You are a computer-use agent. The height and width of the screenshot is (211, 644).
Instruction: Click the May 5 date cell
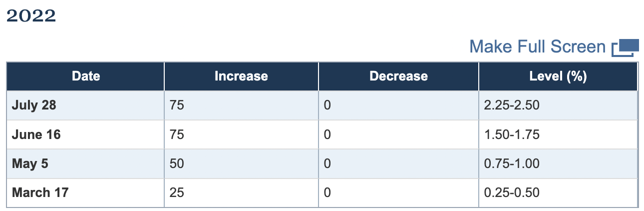(30, 163)
